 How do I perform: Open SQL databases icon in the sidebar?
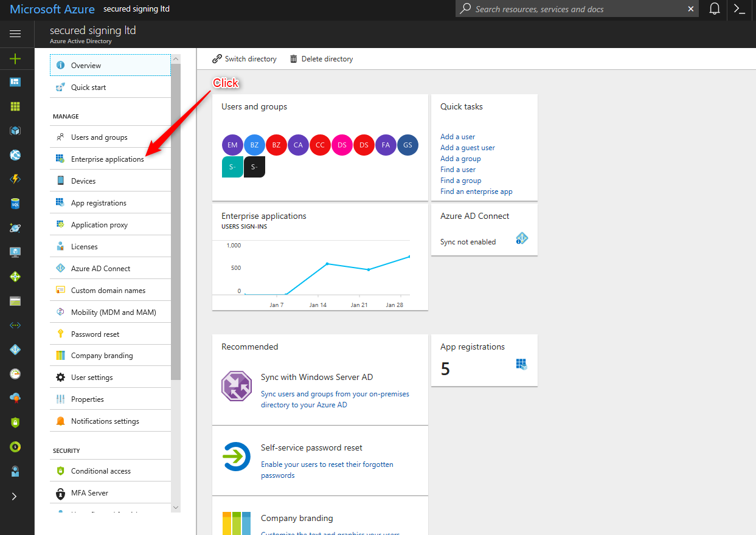15,204
